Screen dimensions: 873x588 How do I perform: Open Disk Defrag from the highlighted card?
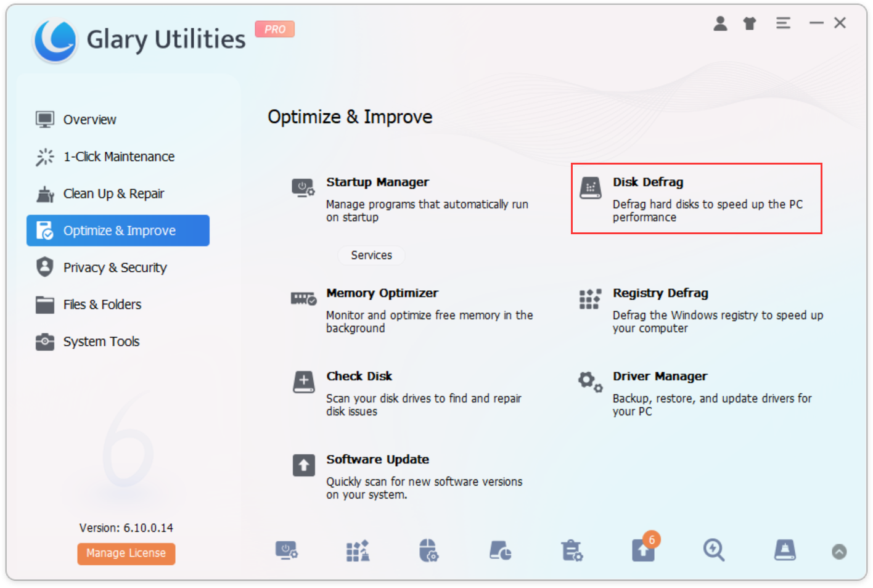coord(648,182)
